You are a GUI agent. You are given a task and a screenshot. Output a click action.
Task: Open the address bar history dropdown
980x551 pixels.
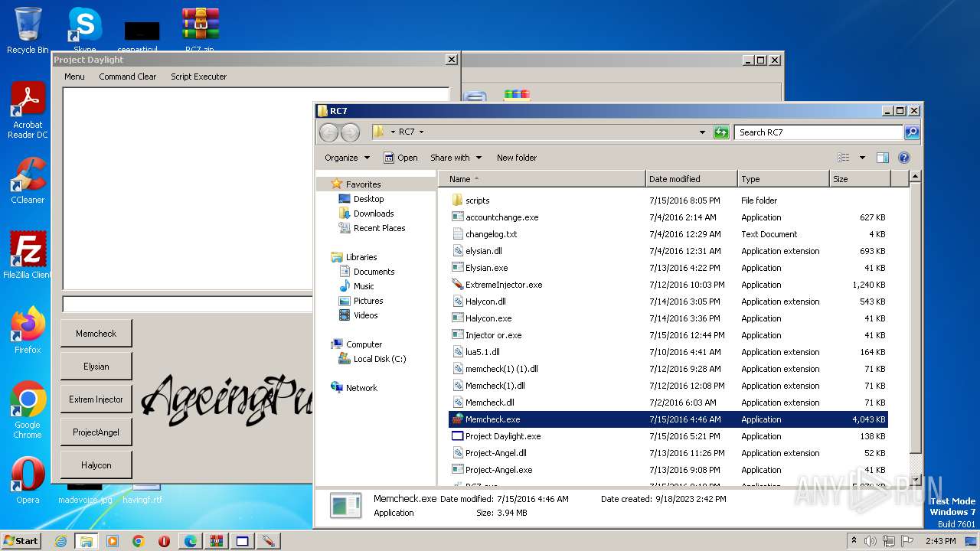tap(702, 132)
